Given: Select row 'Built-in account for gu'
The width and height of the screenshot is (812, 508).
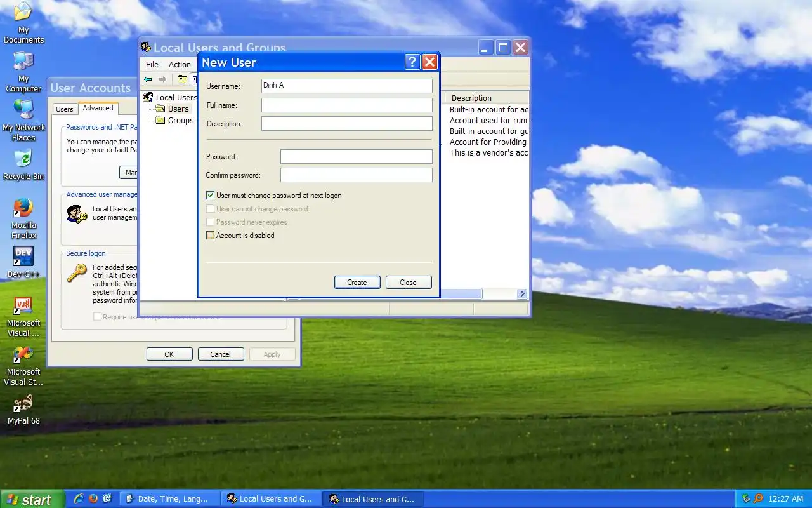Looking at the screenshot, I should [x=489, y=131].
